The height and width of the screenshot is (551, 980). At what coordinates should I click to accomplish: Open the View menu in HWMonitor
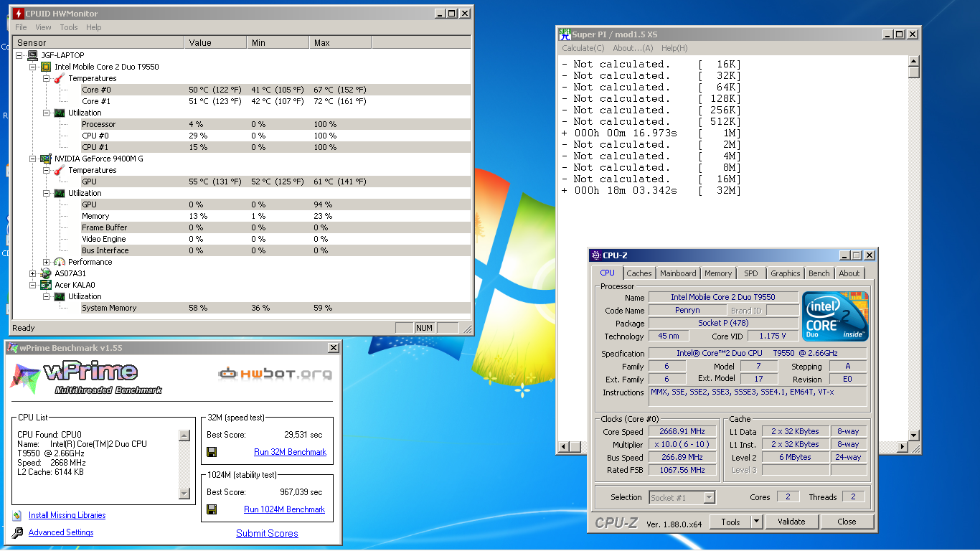[43, 27]
